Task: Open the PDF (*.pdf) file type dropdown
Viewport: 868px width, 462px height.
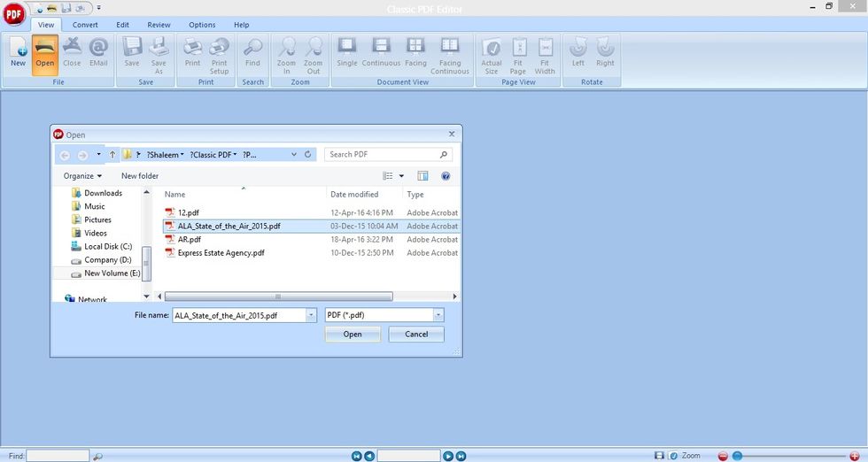Action: [x=384, y=315]
